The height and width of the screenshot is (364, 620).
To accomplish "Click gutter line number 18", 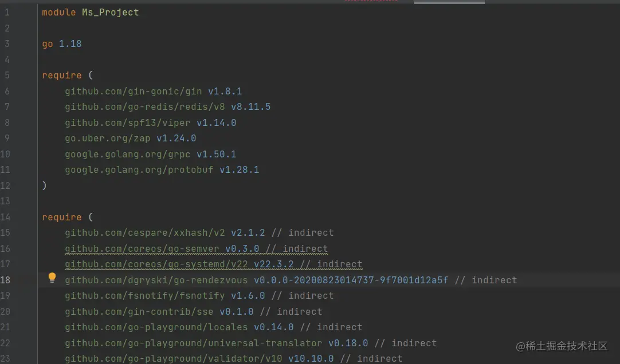I will [x=5, y=280].
